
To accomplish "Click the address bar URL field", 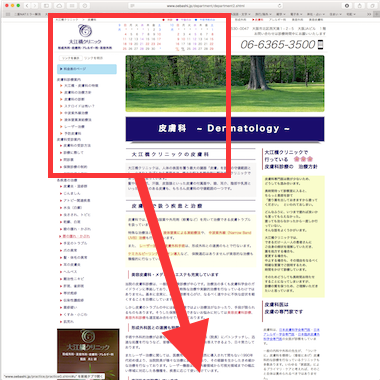I will click(206, 6).
